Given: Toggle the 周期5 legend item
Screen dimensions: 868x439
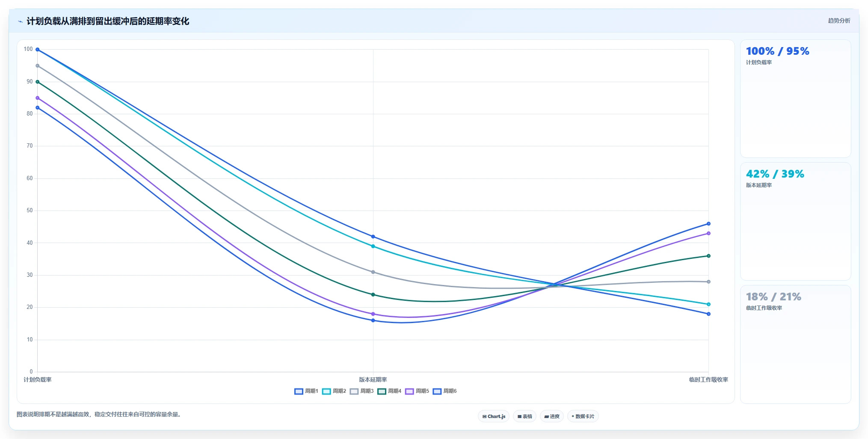Looking at the screenshot, I should pyautogui.click(x=417, y=391).
